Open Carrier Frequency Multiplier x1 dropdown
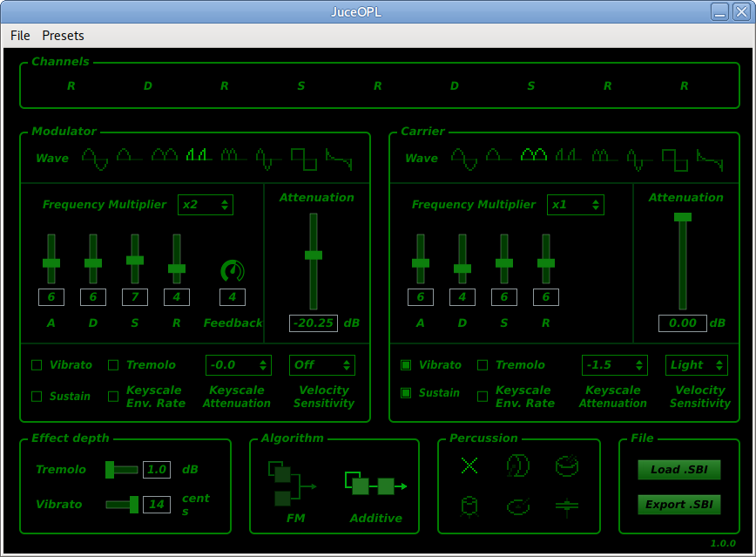Viewport: 756px width, 557px height. pyautogui.click(x=575, y=205)
